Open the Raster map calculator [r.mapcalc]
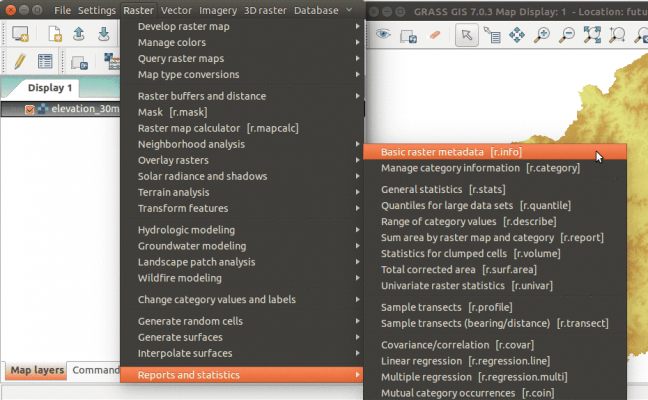This screenshot has width=648, height=400. point(218,128)
